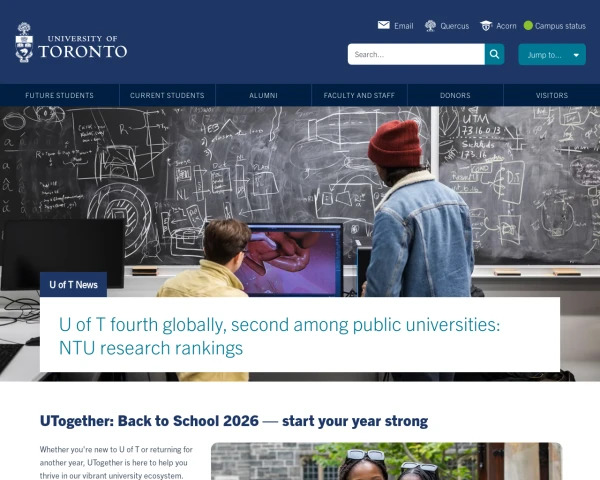
Task: Open the Quercus link
Action: click(455, 26)
